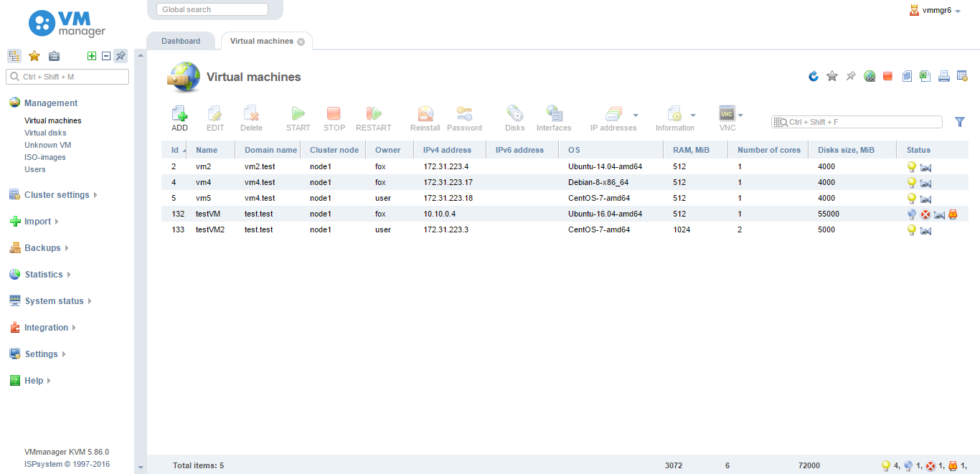The image size is (980, 474).
Task: Click the funnel filter icon
Action: coord(960,122)
